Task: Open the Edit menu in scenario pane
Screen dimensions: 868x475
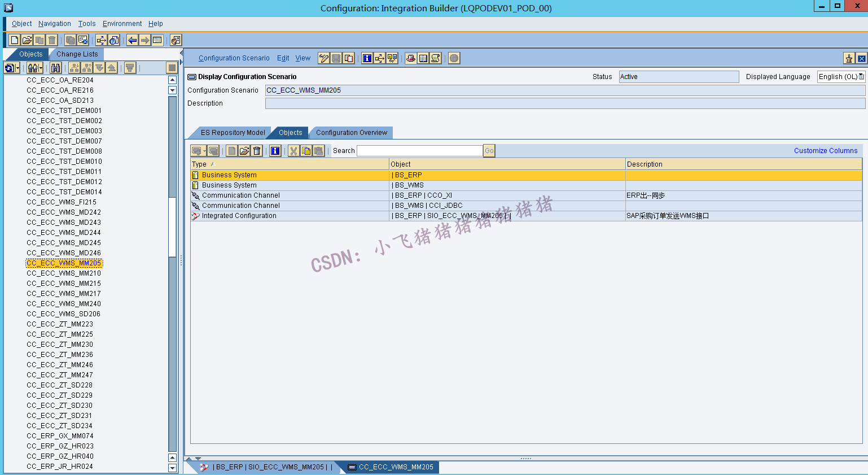Action: click(283, 58)
